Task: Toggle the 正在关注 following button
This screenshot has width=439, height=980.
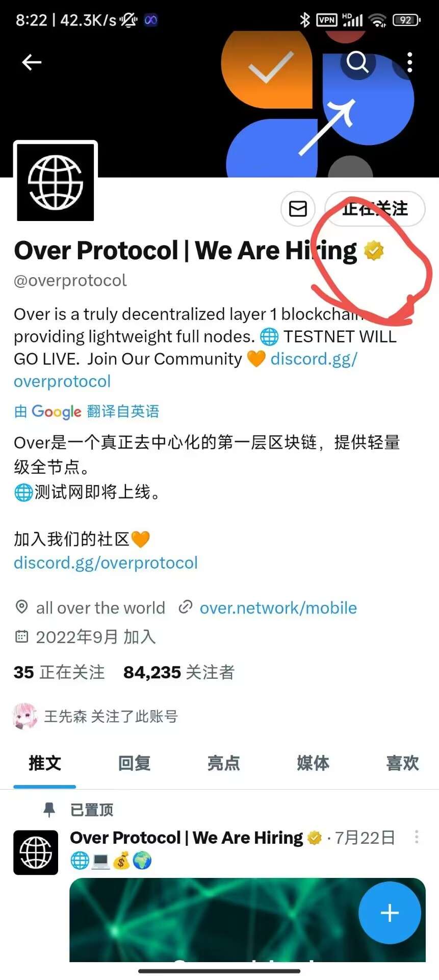Action: tap(375, 208)
